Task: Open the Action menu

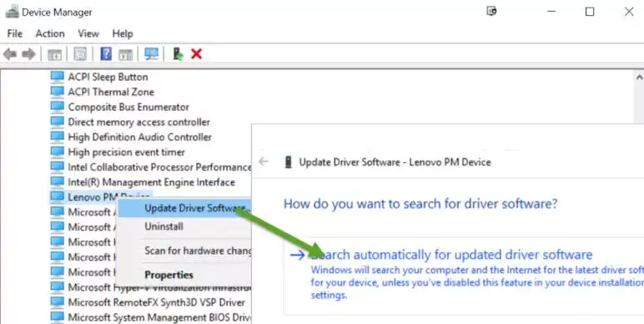Action: click(50, 33)
